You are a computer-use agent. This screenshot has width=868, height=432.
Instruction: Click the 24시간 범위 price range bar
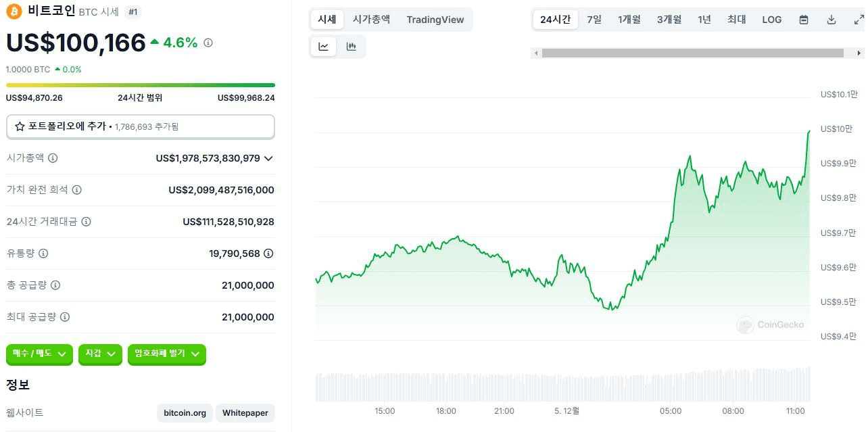pyautogui.click(x=141, y=85)
